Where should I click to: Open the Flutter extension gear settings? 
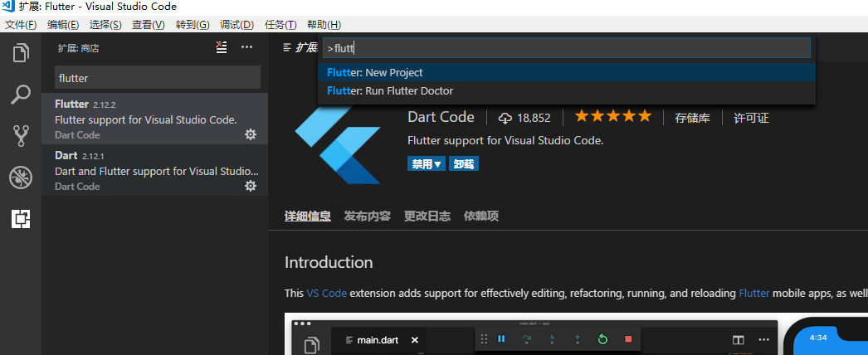[x=251, y=134]
